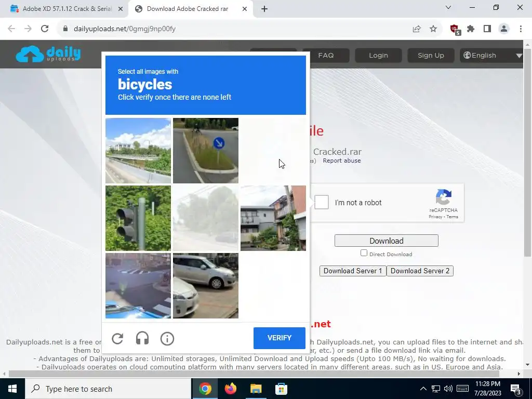This screenshot has height=399, width=532.
Task: Open the touch keyboard tray icon
Action: tap(462, 389)
